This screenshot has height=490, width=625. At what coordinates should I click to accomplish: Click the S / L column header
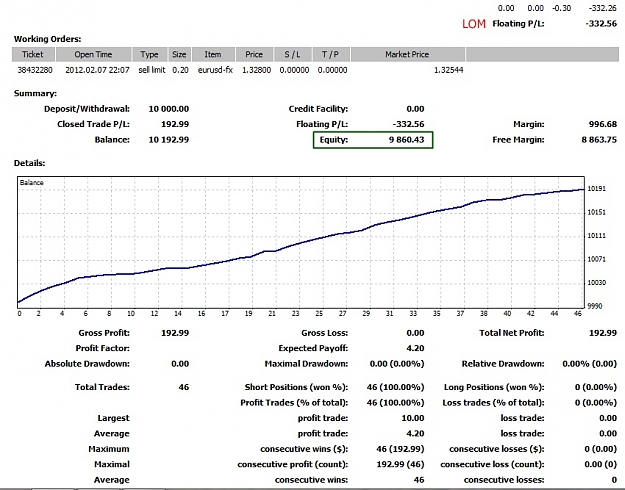292,54
